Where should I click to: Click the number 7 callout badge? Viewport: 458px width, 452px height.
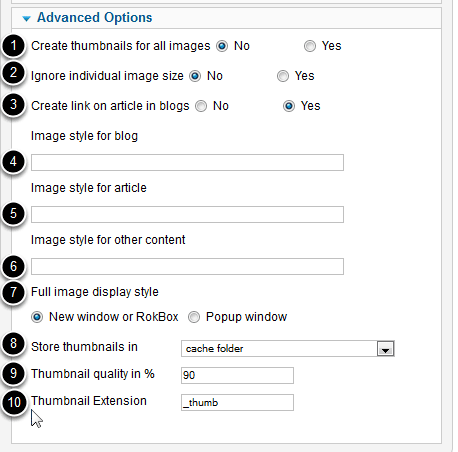[x=13, y=292]
